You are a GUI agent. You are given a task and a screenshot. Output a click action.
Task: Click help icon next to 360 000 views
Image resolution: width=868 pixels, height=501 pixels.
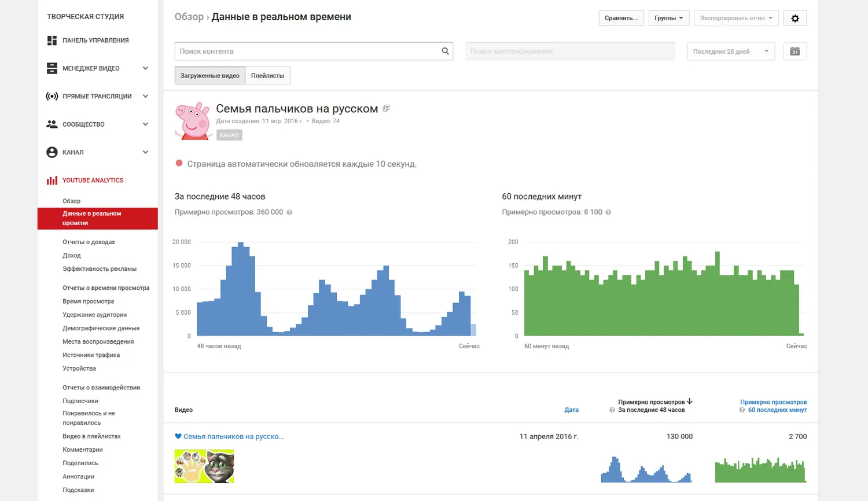point(289,212)
